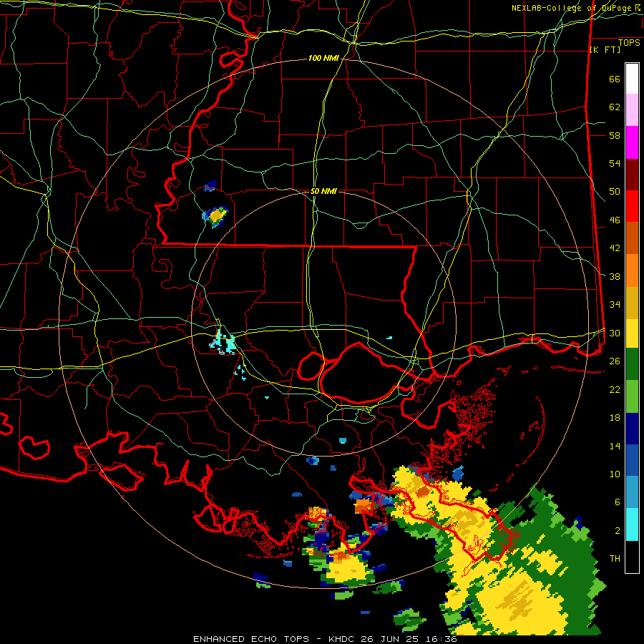Screen dimensions: 644x644
Task: Click the '14' legend value
Action: (x=615, y=446)
